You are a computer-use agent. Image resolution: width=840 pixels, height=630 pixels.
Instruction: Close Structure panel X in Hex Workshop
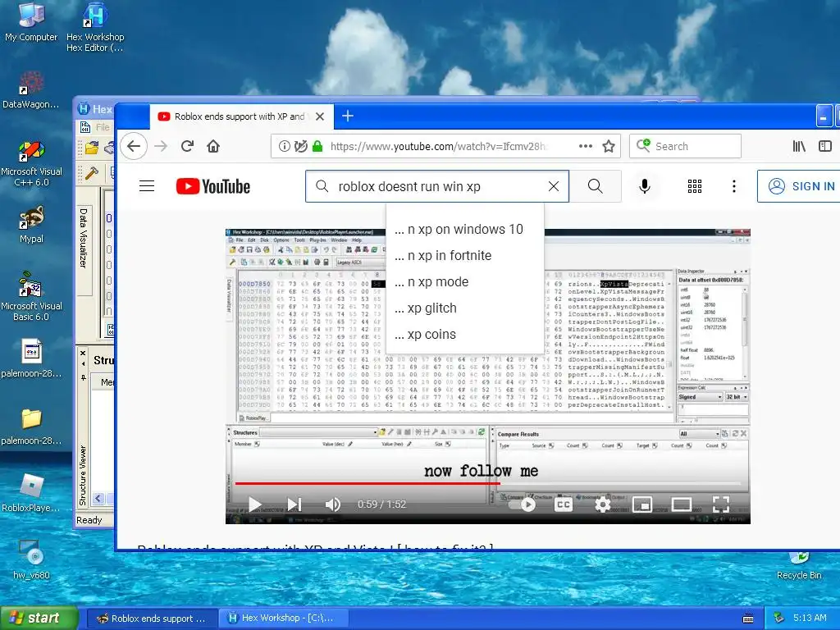pyautogui.click(x=83, y=354)
